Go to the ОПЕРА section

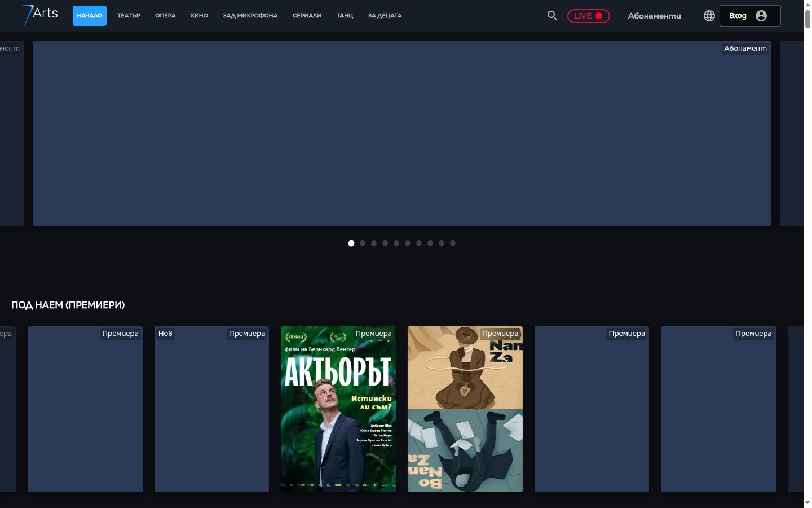[165, 16]
